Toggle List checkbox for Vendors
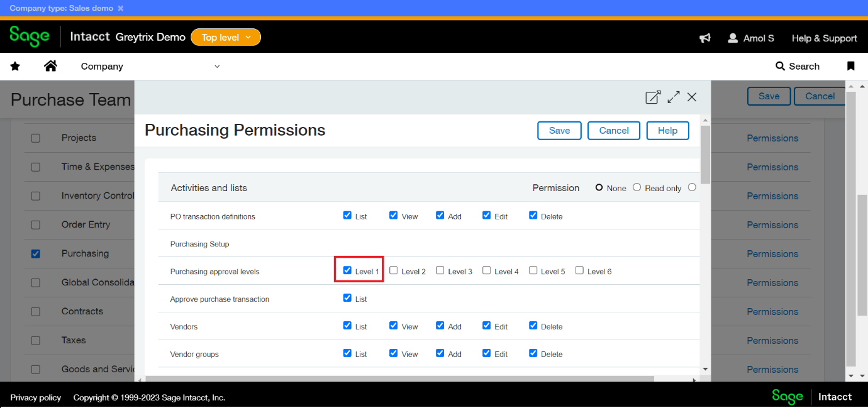 click(347, 326)
